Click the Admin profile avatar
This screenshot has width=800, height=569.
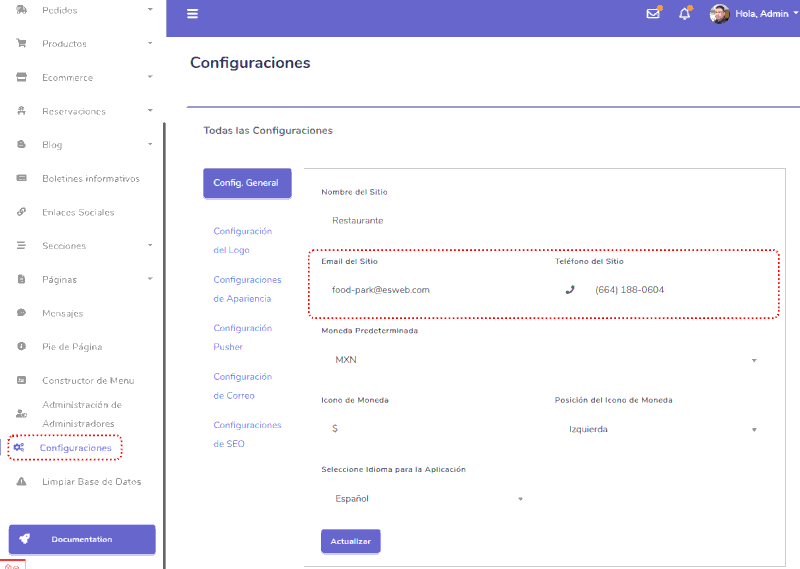tap(719, 14)
